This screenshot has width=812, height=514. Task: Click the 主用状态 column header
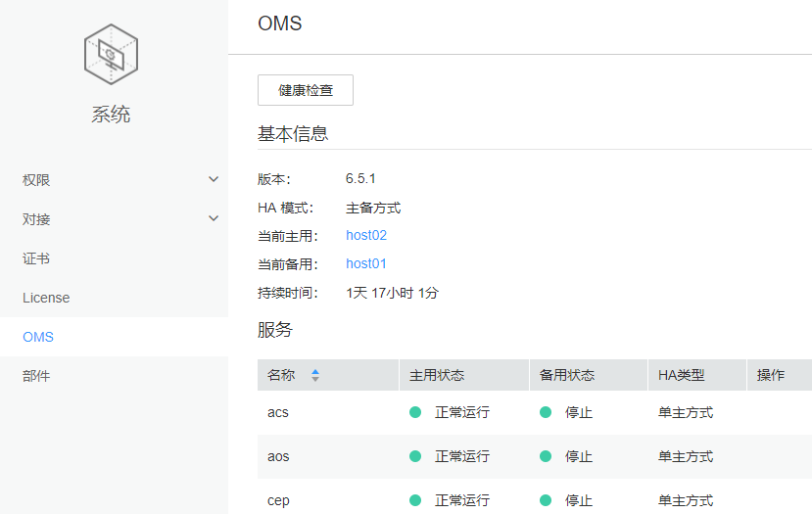(x=437, y=375)
